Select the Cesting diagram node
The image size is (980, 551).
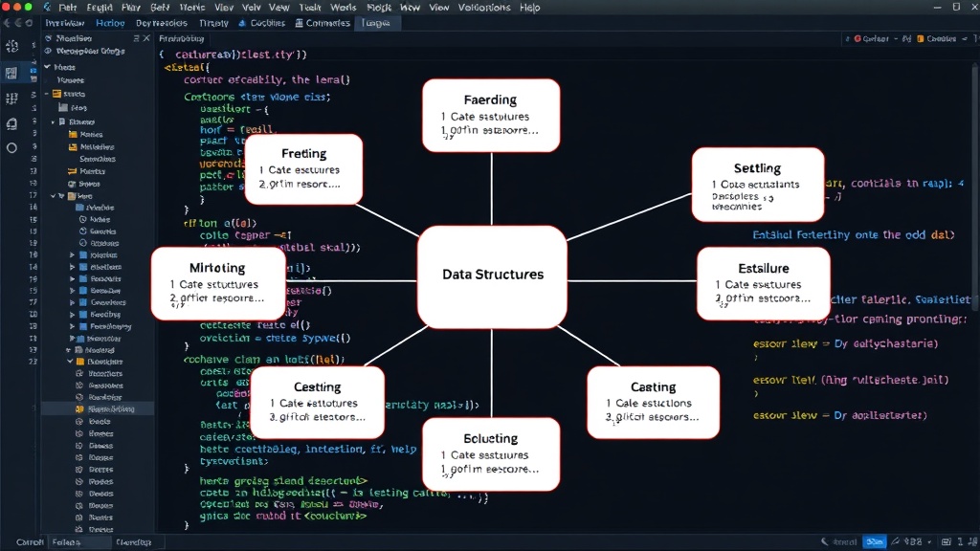[x=318, y=403]
